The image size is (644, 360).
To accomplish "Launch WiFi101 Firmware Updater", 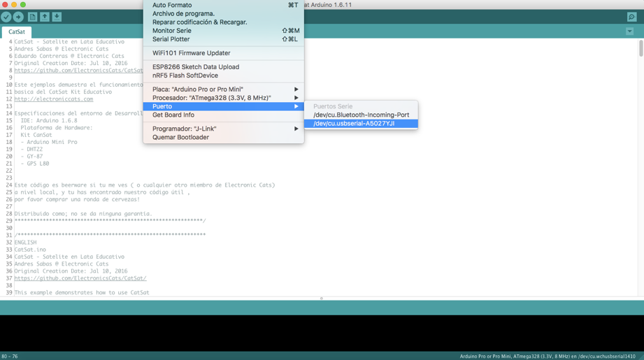I will click(224, 53).
